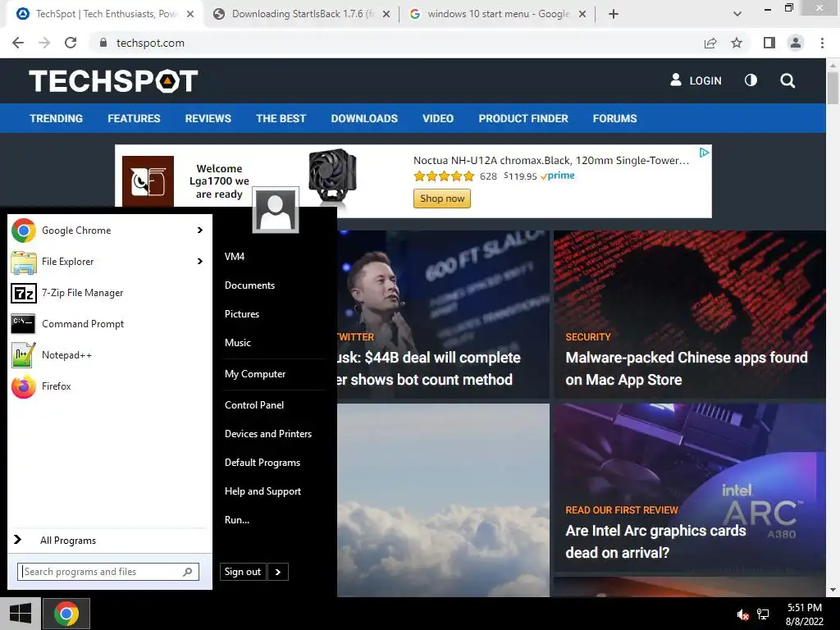Open VIDEO nav section
The image size is (840, 630).
[x=438, y=118]
